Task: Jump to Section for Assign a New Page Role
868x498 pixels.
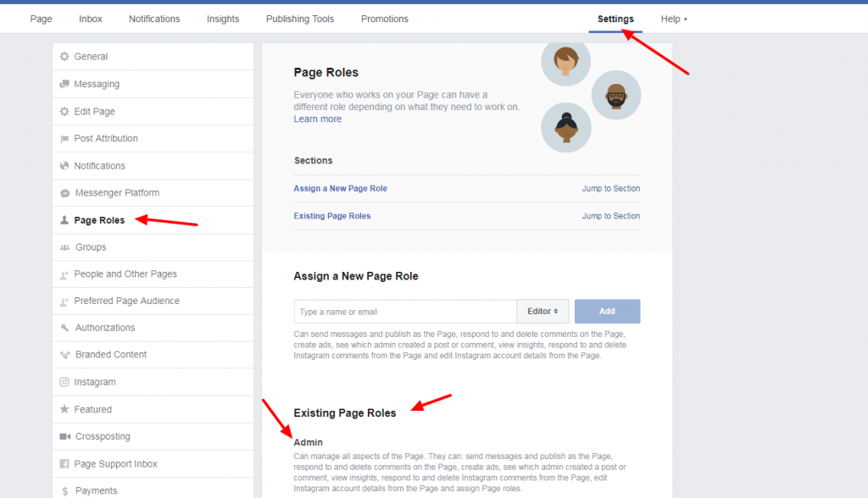Action: point(611,189)
